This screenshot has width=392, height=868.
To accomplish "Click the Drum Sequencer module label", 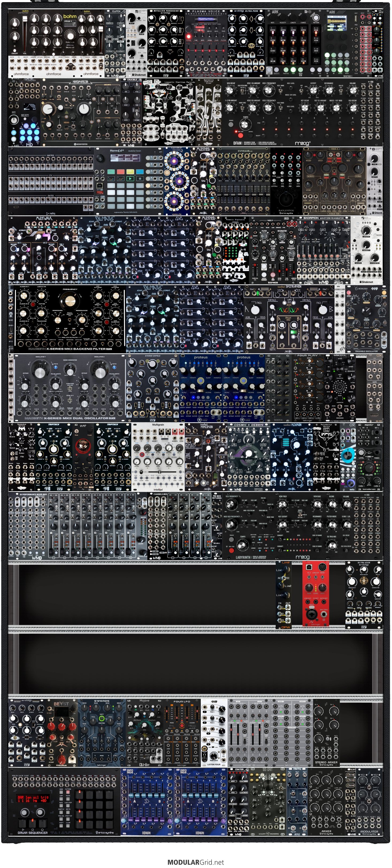I will pos(32,833).
